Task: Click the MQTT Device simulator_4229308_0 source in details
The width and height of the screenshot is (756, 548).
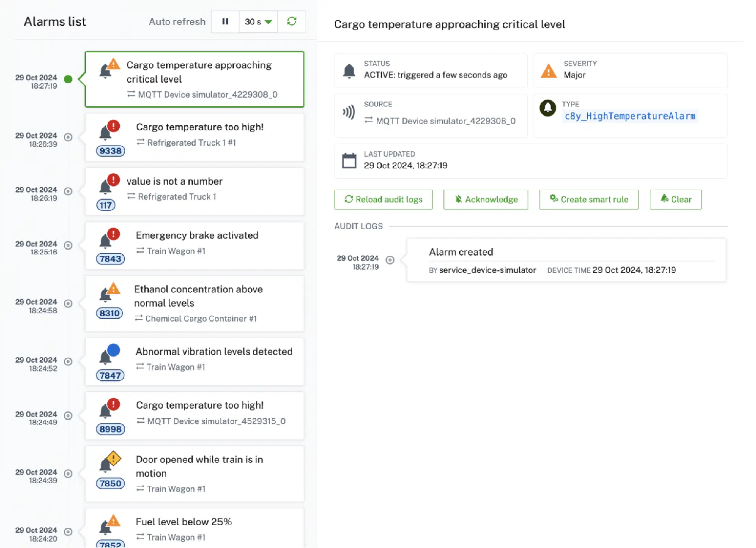Action: tap(445, 121)
